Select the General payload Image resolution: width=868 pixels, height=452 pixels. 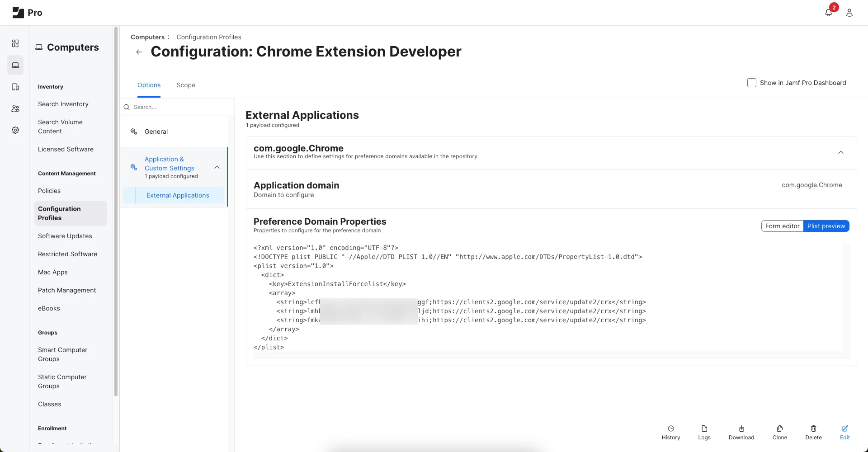click(x=174, y=132)
